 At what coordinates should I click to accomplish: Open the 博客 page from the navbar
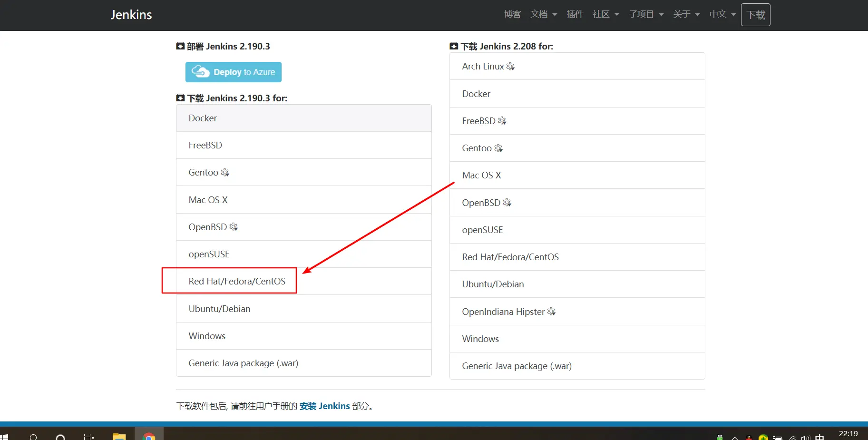click(x=513, y=14)
